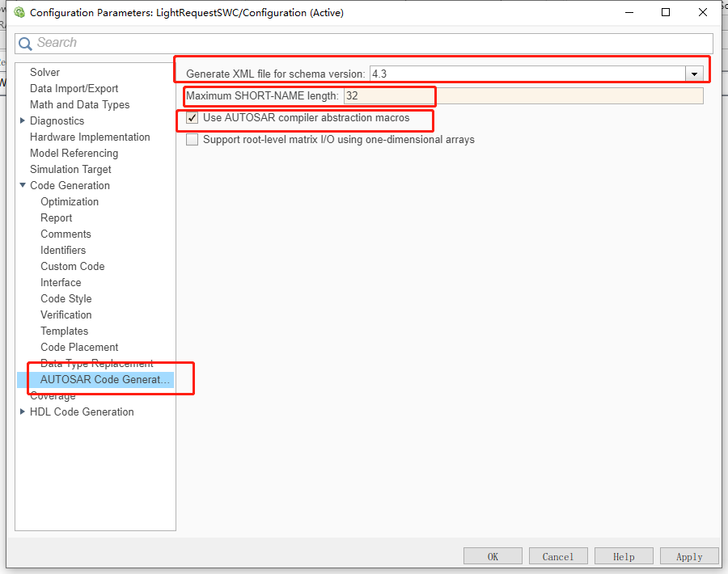Select Data Type Replacement pane
Screen dimensions: 728x574
tap(96, 363)
